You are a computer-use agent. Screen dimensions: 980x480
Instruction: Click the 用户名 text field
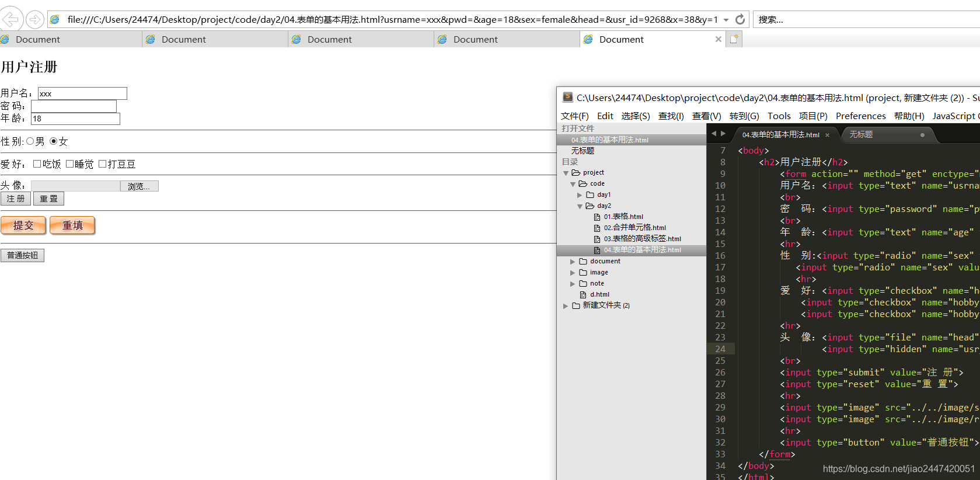82,93
